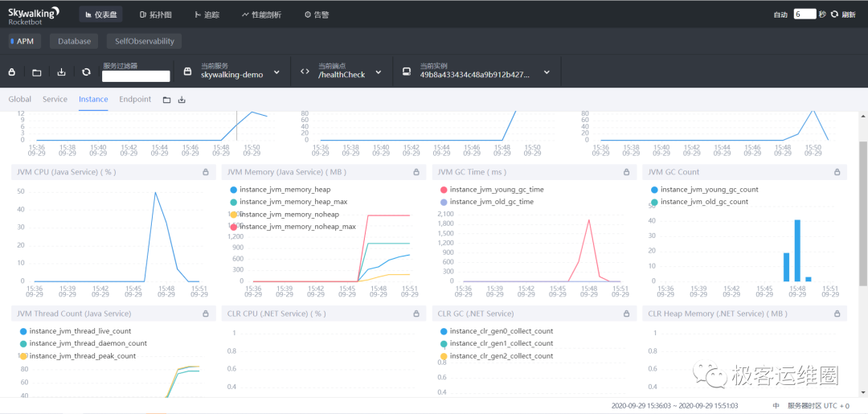868x414 pixels.
Task: Click the vertical scrollbar of the dashboard
Action: 862,213
